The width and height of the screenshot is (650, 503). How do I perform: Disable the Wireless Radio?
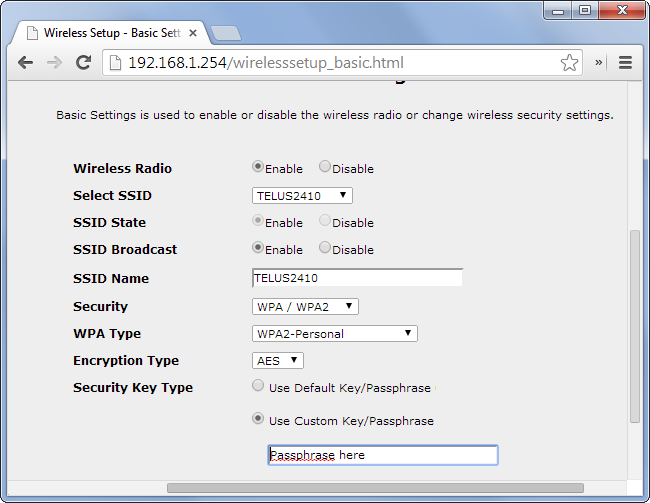pos(325,168)
